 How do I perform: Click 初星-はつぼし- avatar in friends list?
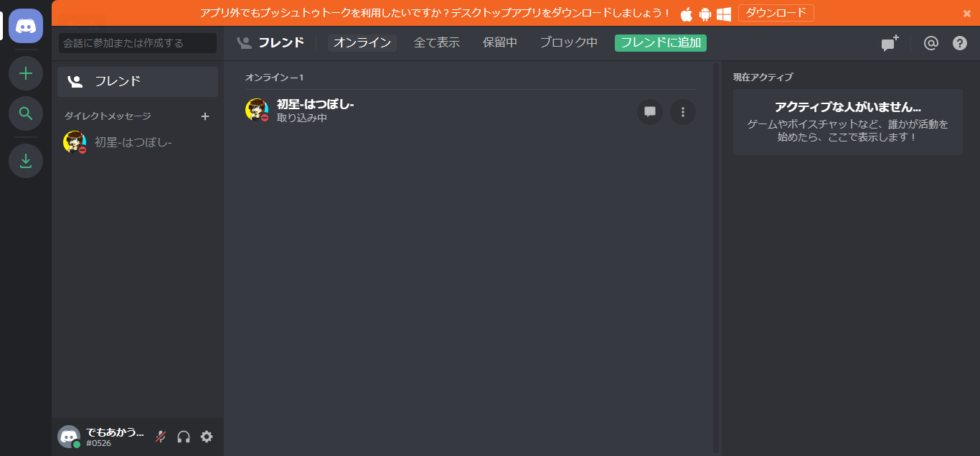pos(257,110)
